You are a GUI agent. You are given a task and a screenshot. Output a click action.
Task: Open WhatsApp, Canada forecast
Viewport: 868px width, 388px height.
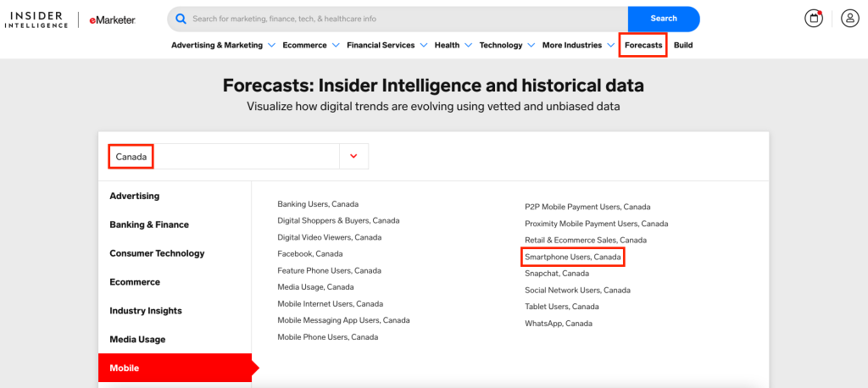pos(559,324)
